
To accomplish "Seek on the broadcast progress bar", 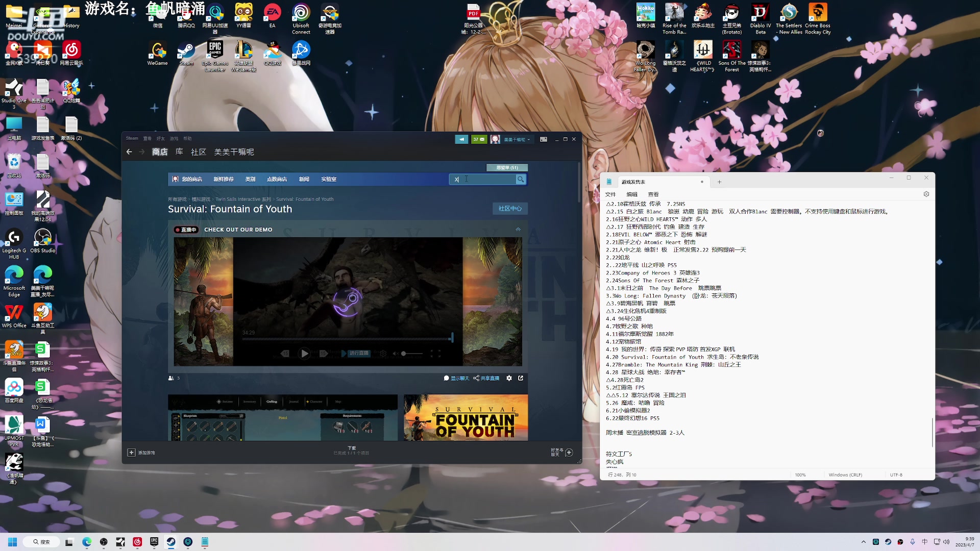I will [348, 338].
